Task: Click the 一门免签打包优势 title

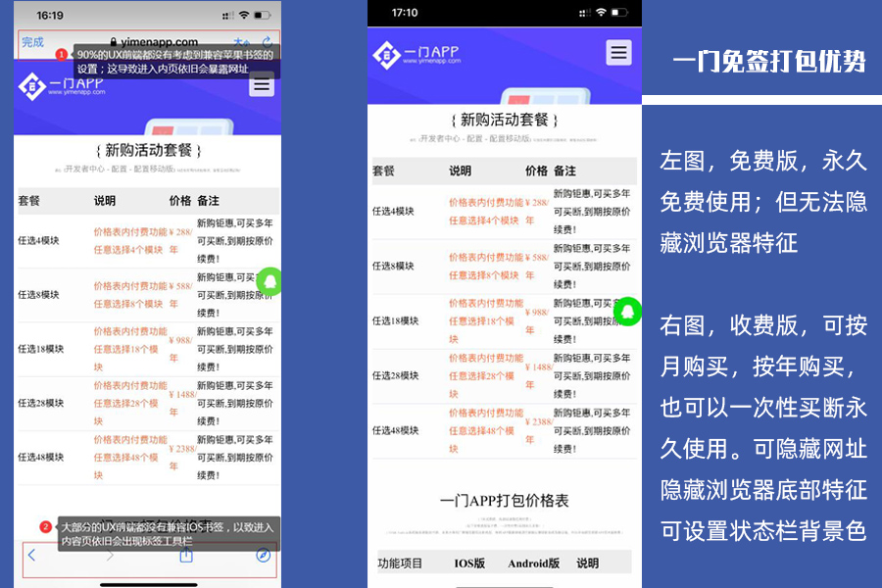Action: pos(768,62)
